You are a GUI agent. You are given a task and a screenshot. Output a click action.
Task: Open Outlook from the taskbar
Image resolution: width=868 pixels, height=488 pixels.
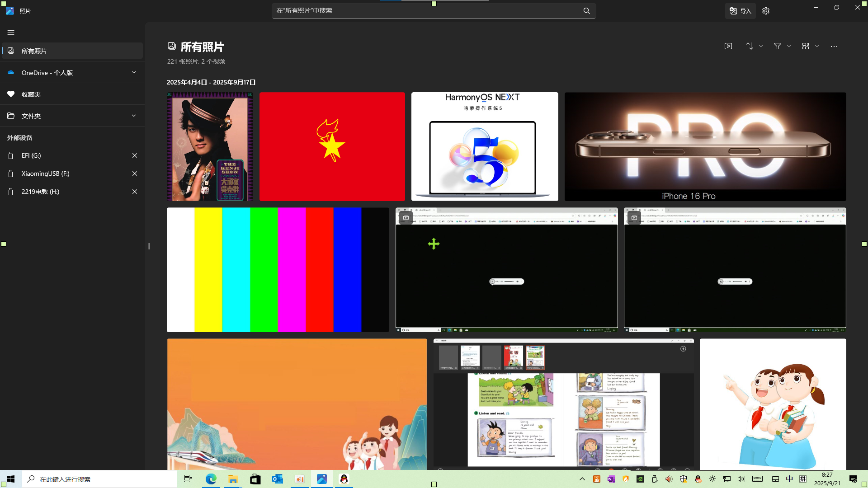point(277,479)
